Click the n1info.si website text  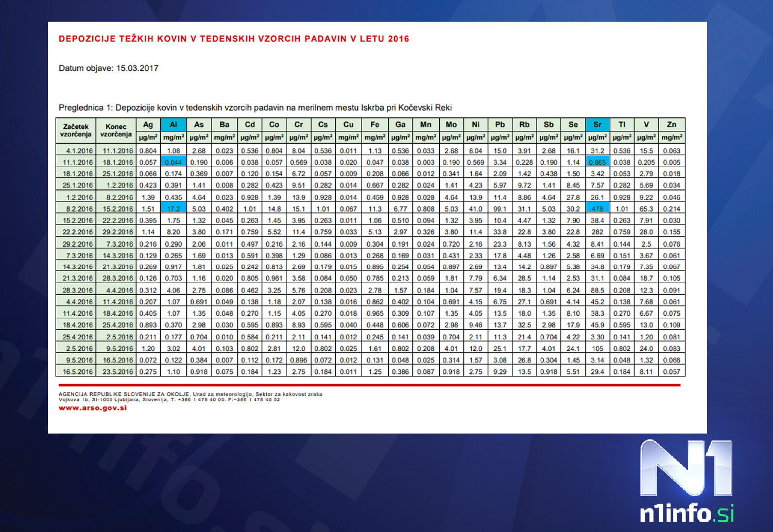[x=686, y=513]
